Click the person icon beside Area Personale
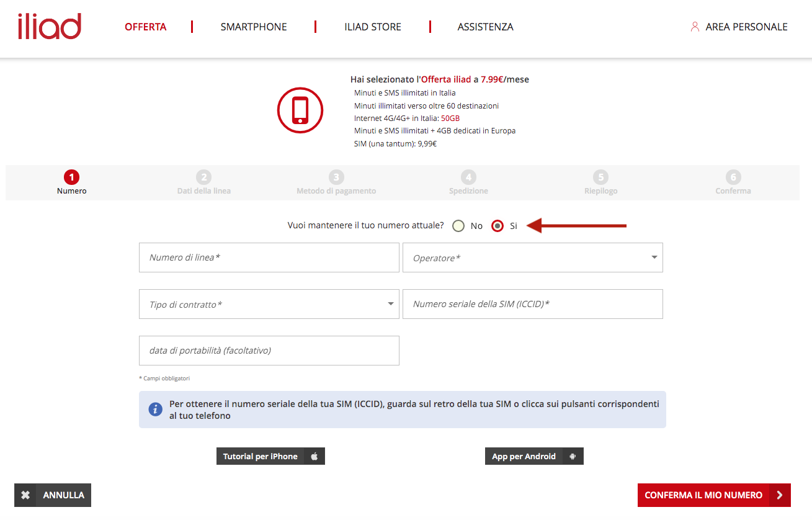 (x=695, y=27)
